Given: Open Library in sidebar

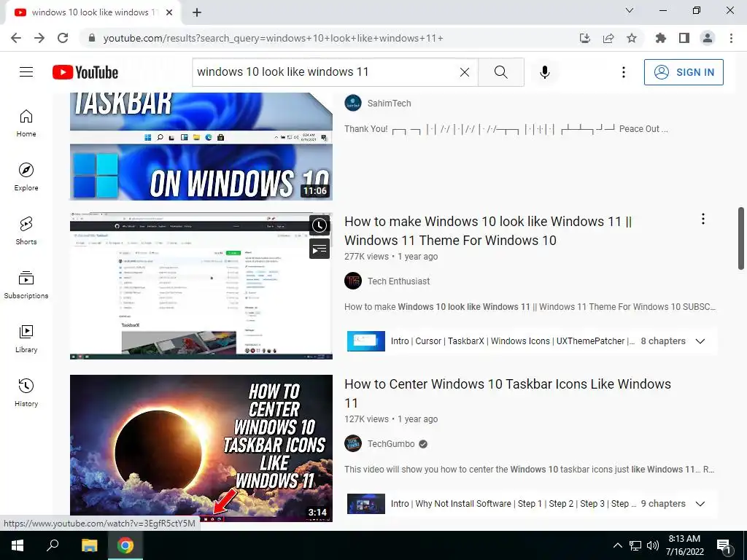Looking at the screenshot, I should tap(26, 338).
